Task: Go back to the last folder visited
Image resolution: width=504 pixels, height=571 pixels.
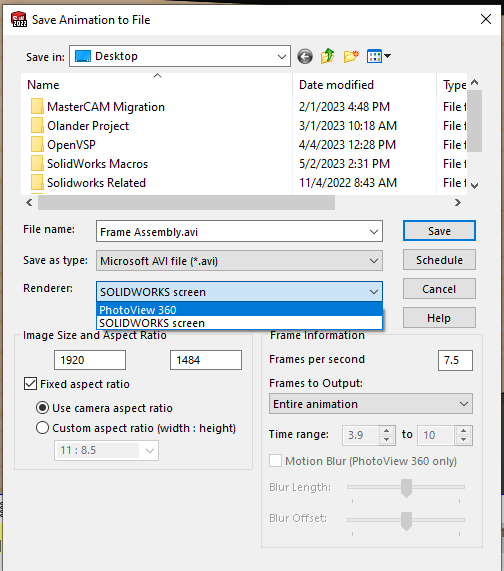Action: (305, 56)
